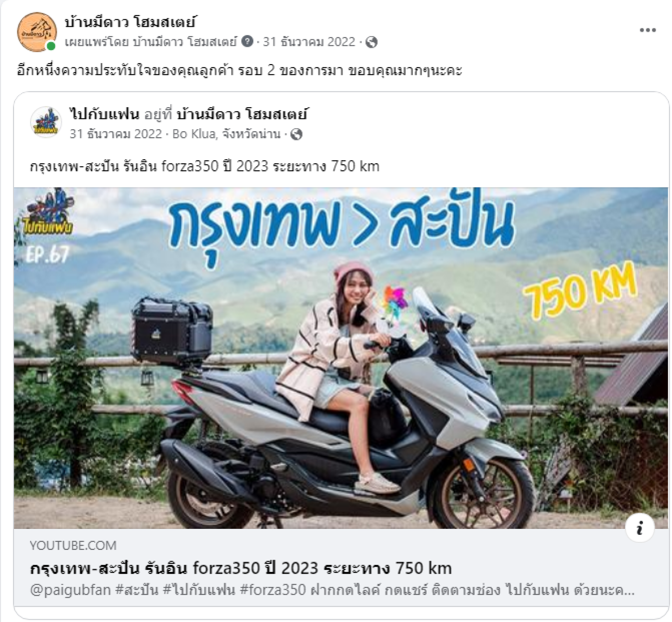Click เผยแพร่โดย บ้านมีดาว โฮมสเตย์ publisher link
672x622 pixels.
click(151, 42)
